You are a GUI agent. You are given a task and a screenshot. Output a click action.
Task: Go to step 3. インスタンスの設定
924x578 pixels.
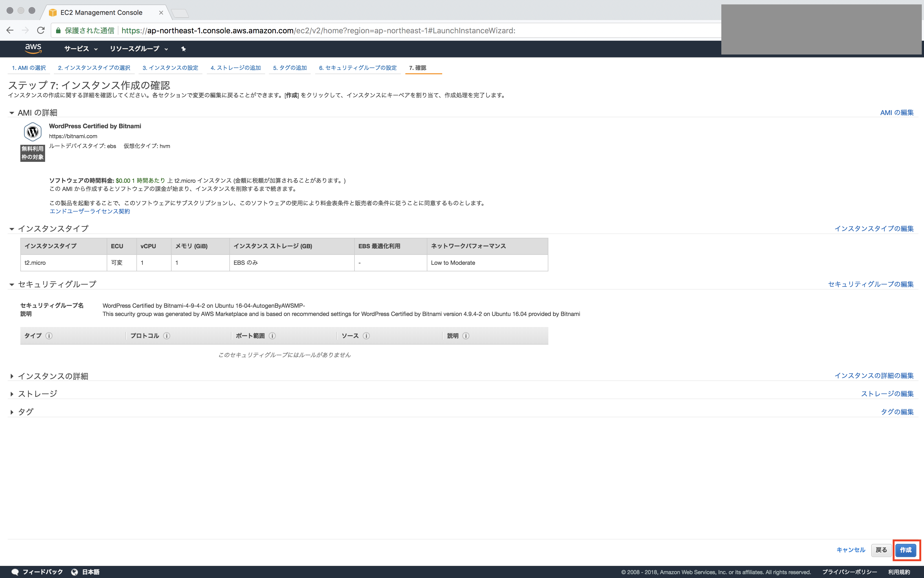pos(170,68)
